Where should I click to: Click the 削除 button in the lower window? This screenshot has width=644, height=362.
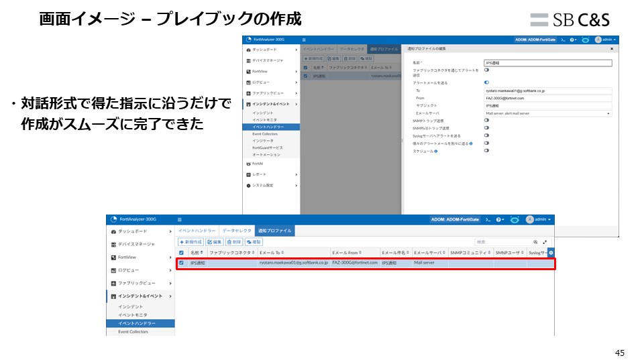[x=234, y=241]
